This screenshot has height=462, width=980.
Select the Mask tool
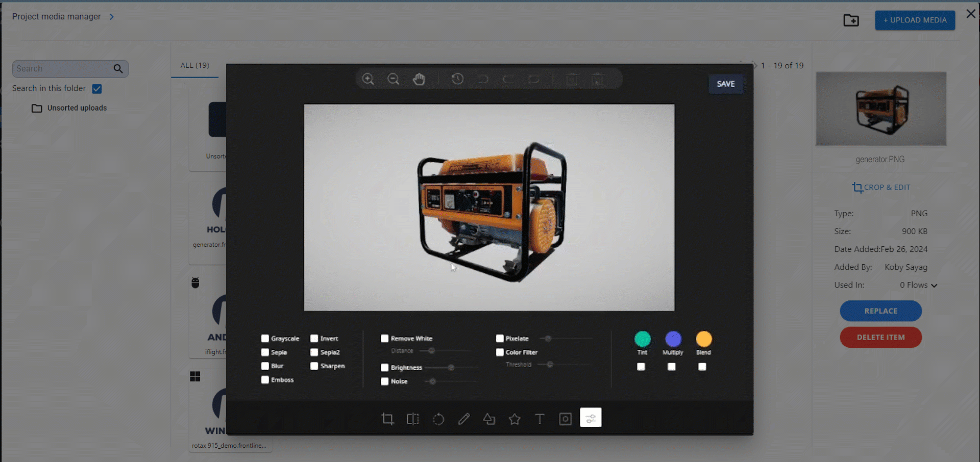click(x=566, y=419)
